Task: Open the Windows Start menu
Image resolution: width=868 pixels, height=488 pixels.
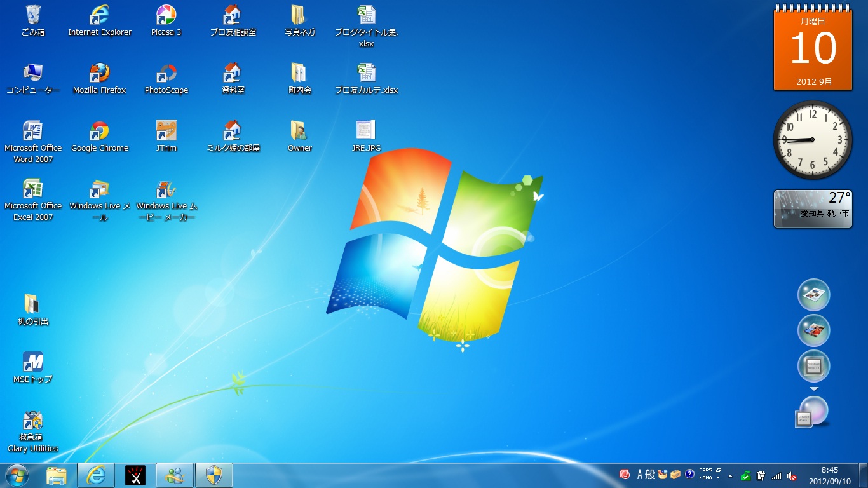Action: 17,475
